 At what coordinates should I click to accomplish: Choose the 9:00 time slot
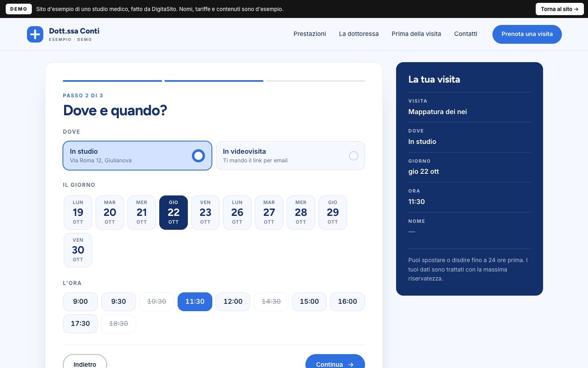coord(80,302)
